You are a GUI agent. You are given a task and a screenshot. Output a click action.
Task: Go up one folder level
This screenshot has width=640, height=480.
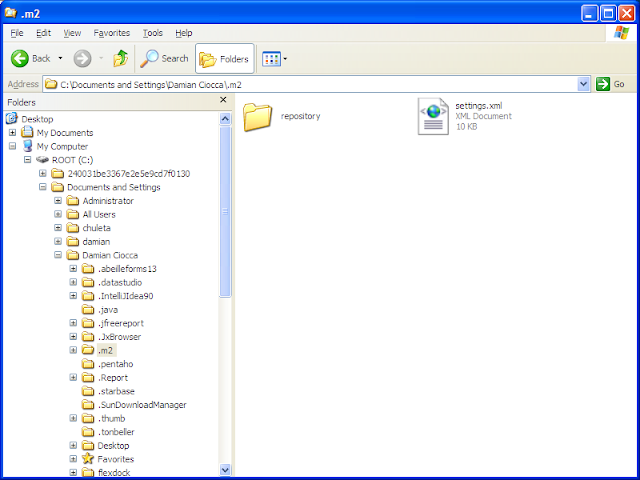click(x=120, y=59)
